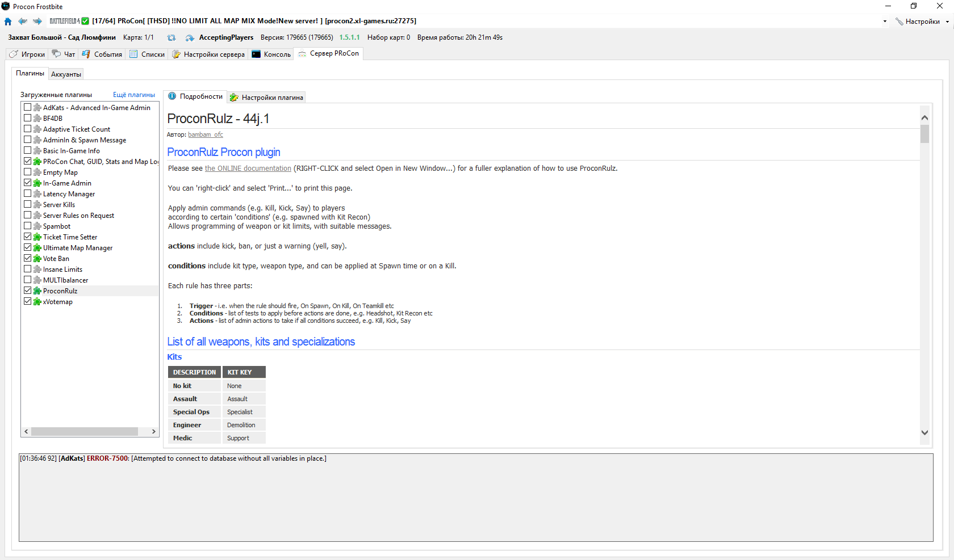Click the puzzle icon of MULTIbalancer
The height and width of the screenshot is (560, 954).
click(x=37, y=280)
